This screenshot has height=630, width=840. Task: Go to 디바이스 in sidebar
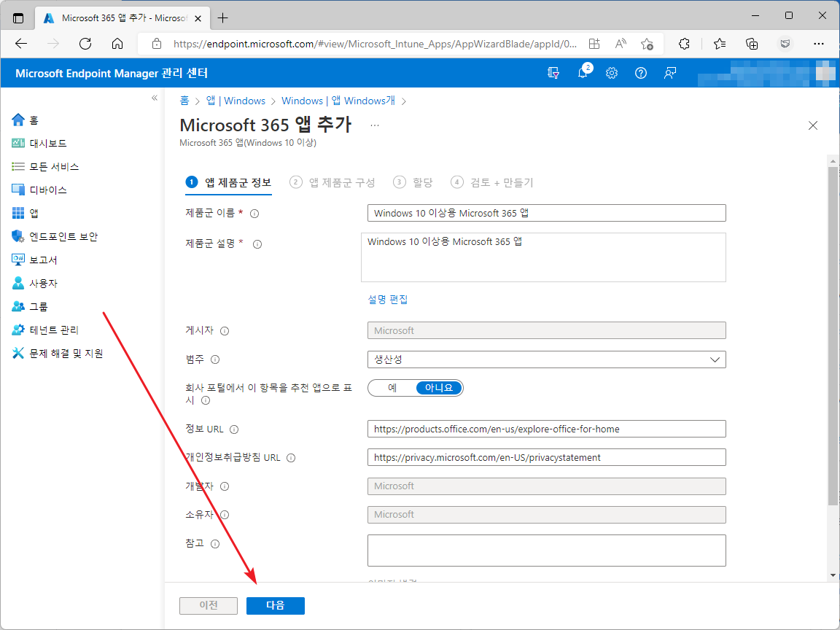pyautogui.click(x=39, y=190)
